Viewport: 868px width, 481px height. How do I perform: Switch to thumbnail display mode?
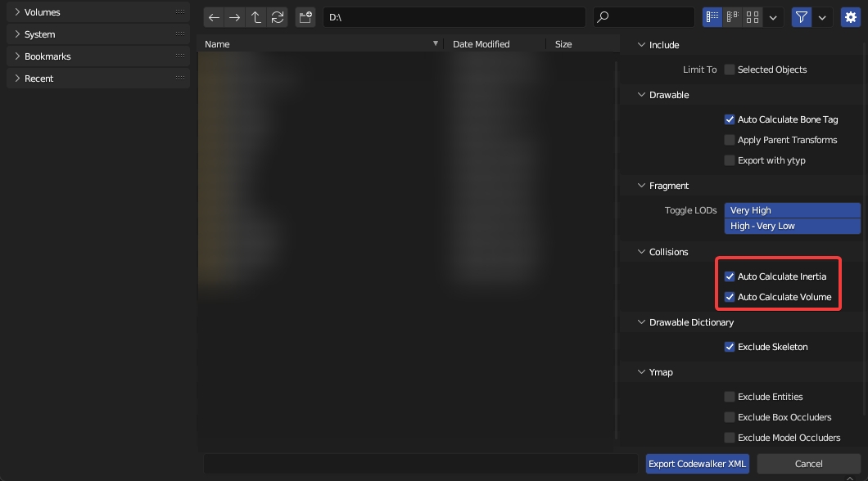753,17
